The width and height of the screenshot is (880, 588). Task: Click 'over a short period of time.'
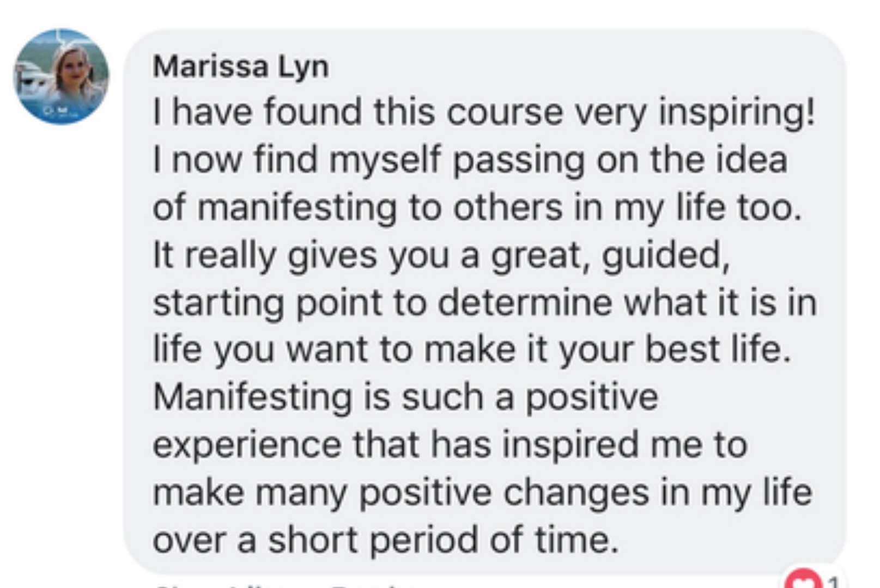(x=386, y=541)
